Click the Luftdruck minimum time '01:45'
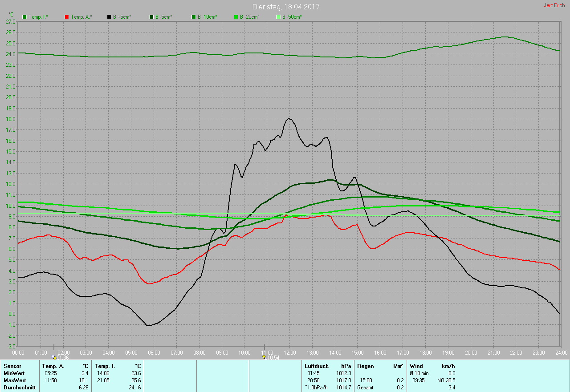Viewport: 570px width, 392px height. pyautogui.click(x=313, y=373)
